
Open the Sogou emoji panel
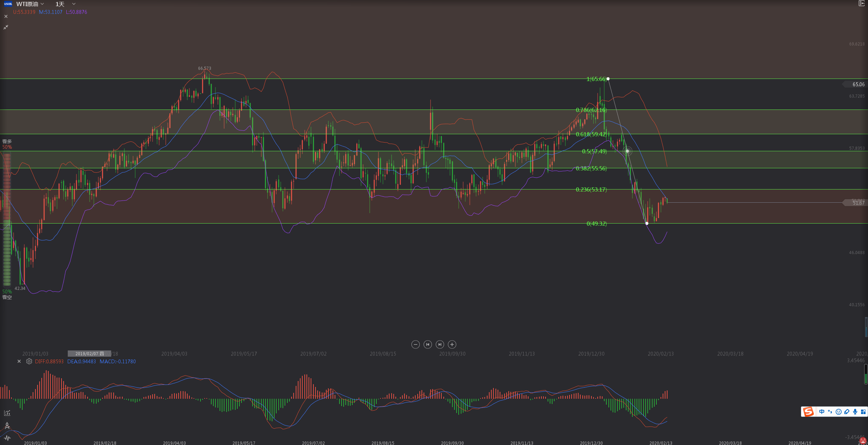pos(838,412)
